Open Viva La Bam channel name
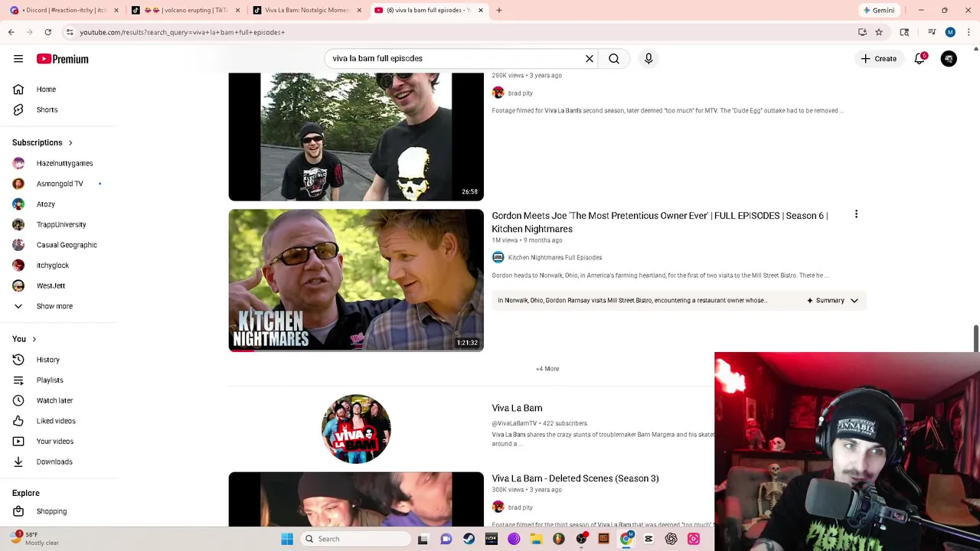Screen dimensions: 980x551 (517, 408)
